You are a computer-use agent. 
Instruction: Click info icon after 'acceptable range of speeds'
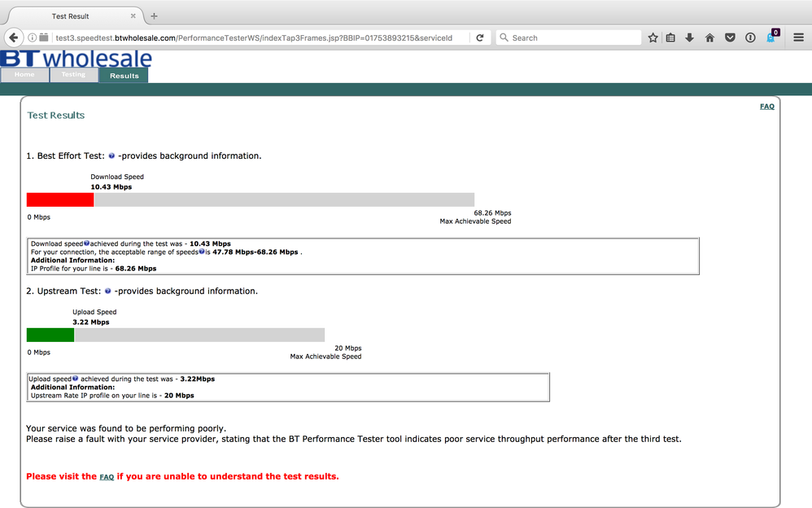[x=202, y=251]
